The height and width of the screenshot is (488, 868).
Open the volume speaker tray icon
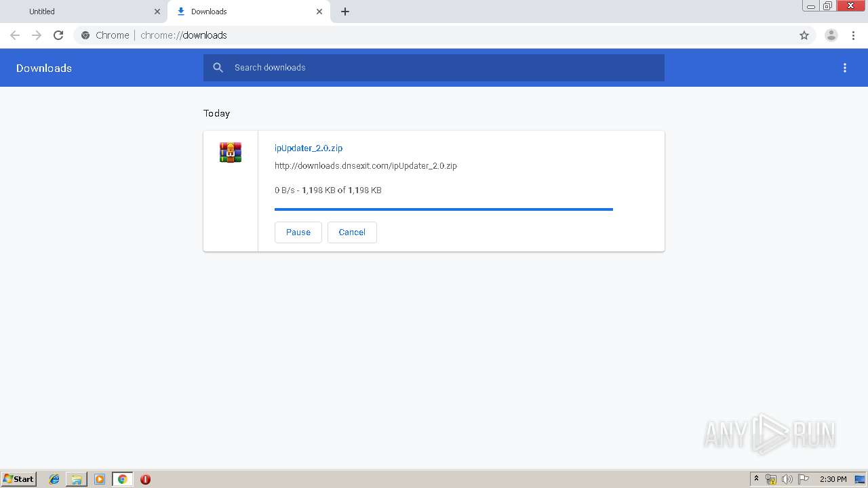point(787,479)
